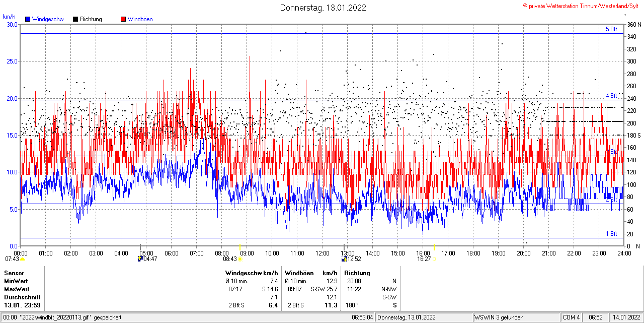Click the MaxWert row label
Image resolution: width=644 pixels, height=323 pixels.
17,289
